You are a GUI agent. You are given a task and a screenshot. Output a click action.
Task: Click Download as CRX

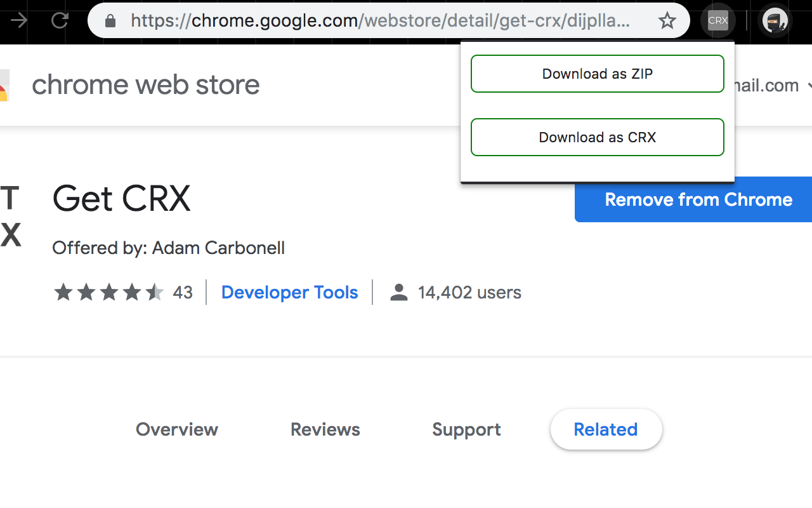[x=597, y=137]
